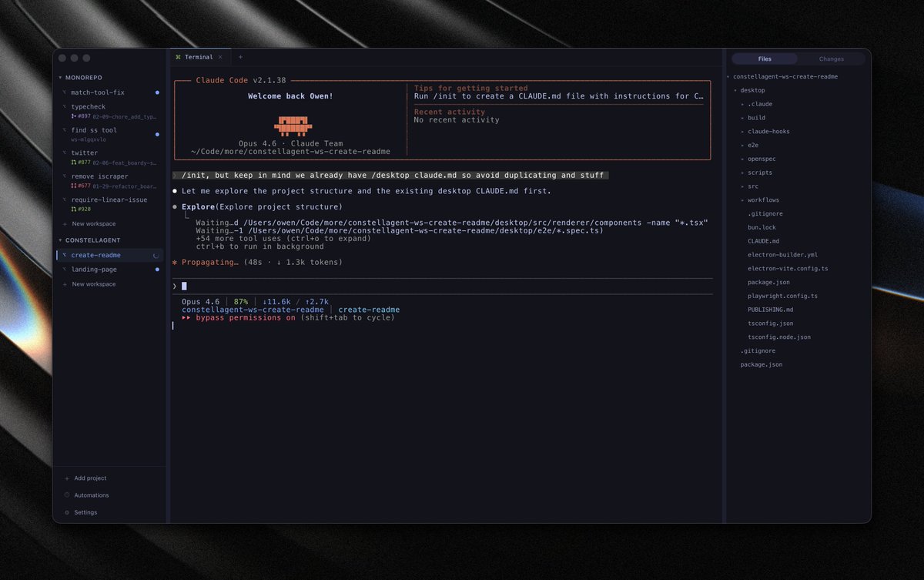Open the find ss tool workspace
The height and width of the screenshot is (580, 924).
click(109, 135)
